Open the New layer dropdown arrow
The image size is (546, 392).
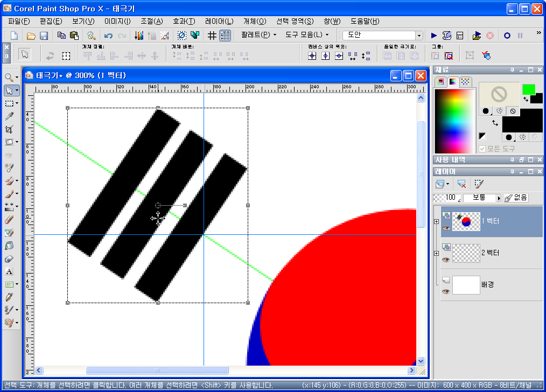click(x=448, y=184)
